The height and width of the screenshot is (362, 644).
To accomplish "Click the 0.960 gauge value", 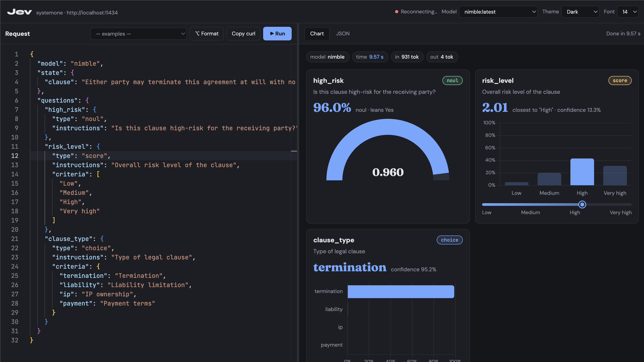I will click(388, 172).
